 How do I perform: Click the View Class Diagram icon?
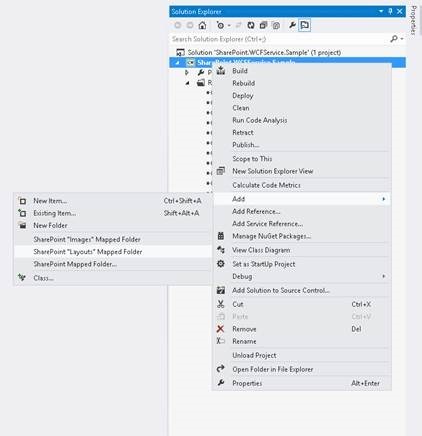coord(221,250)
